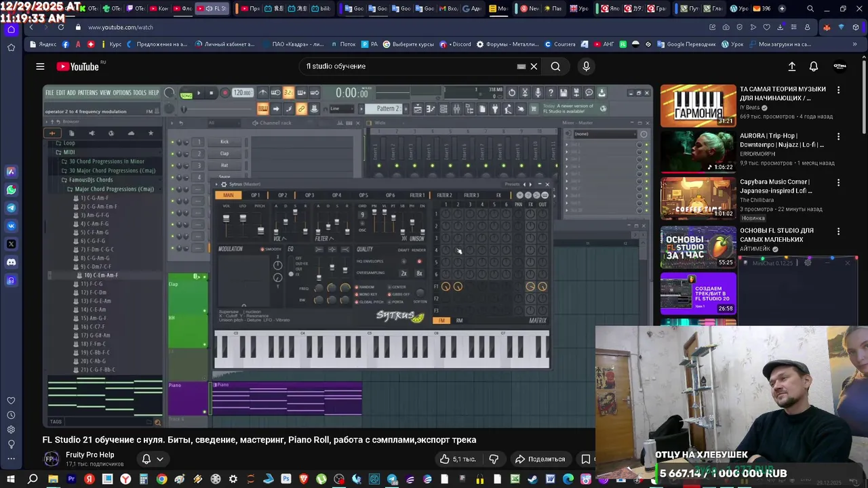Viewport: 868px width, 488px height.
Task: Toggle MONO KEY in Sytrus
Action: point(365,294)
